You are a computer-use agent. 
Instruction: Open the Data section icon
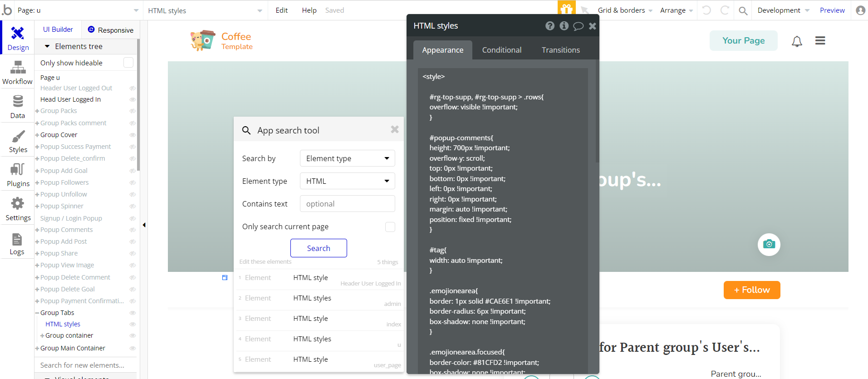17,107
